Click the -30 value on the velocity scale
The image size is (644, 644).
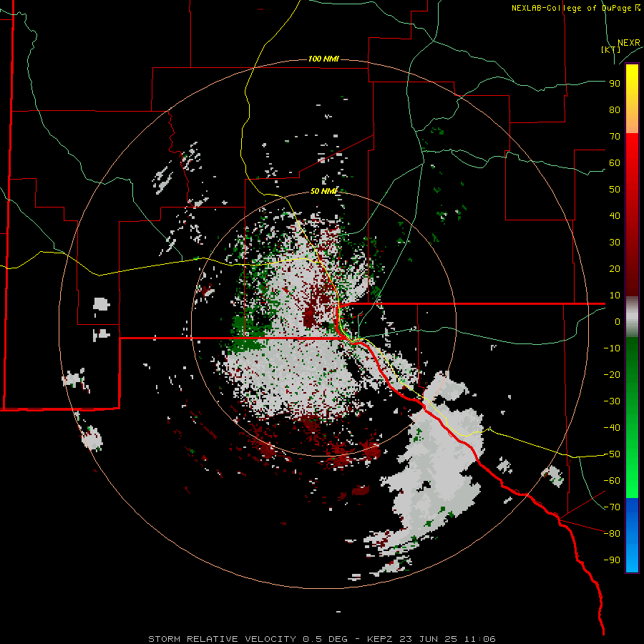[x=612, y=401]
